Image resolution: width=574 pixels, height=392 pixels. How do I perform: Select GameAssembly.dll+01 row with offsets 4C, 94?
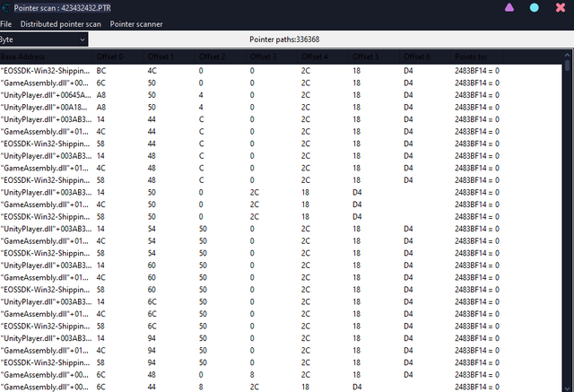tap(281, 351)
